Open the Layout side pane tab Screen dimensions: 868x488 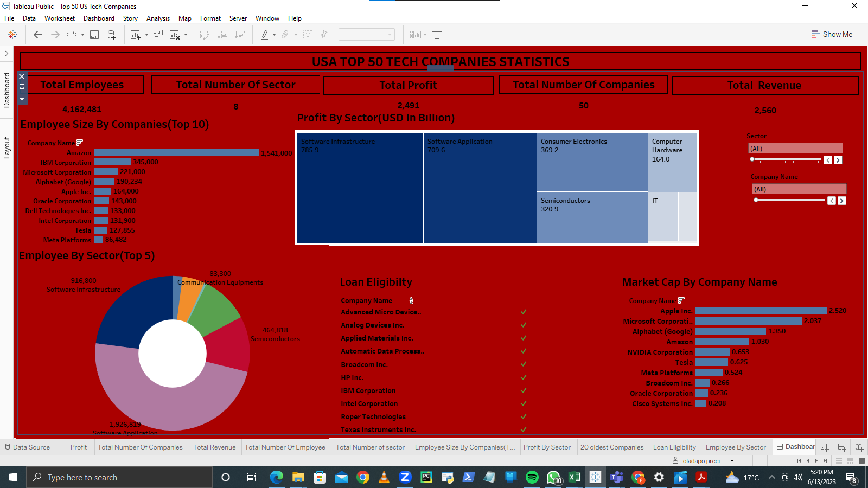point(7,147)
